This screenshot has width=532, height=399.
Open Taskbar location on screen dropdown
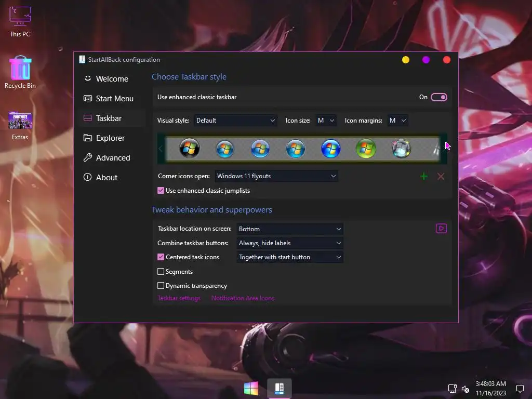pyautogui.click(x=290, y=229)
